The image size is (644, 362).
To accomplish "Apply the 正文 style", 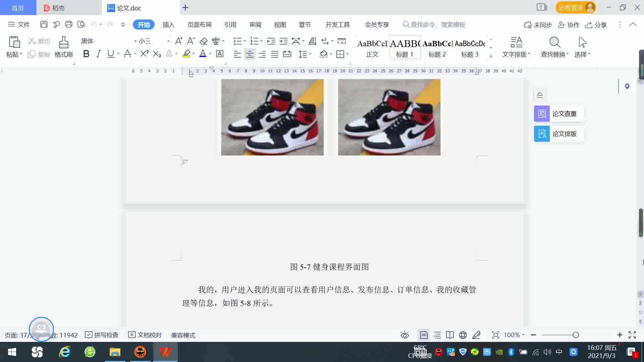I will [x=372, y=48].
